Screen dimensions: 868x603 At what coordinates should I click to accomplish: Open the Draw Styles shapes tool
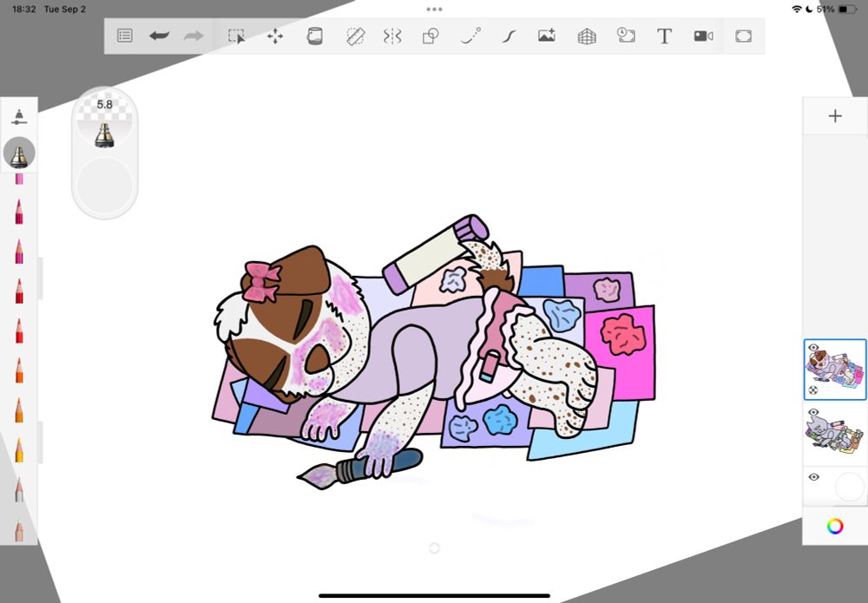point(431,36)
